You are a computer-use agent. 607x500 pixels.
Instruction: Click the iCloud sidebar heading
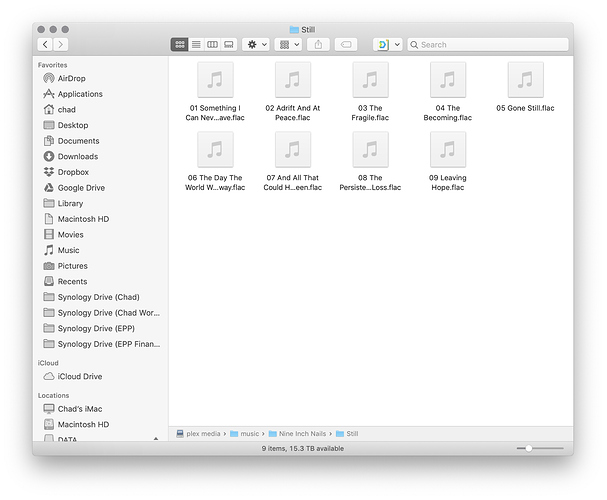tap(48, 363)
